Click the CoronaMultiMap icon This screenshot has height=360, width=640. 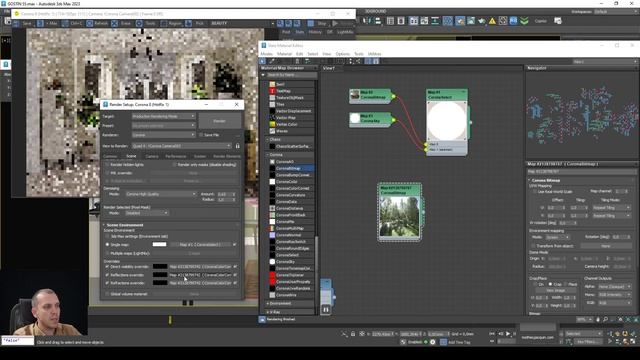coord(272,228)
